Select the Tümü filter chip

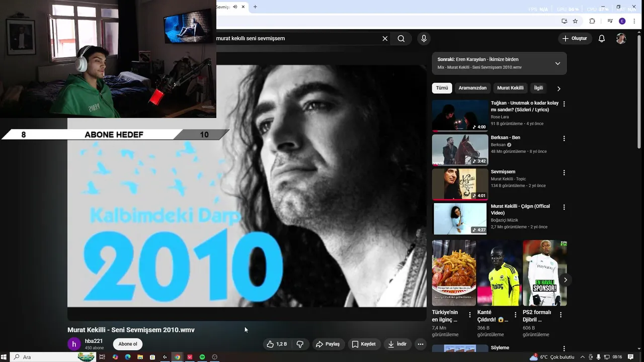(x=442, y=88)
